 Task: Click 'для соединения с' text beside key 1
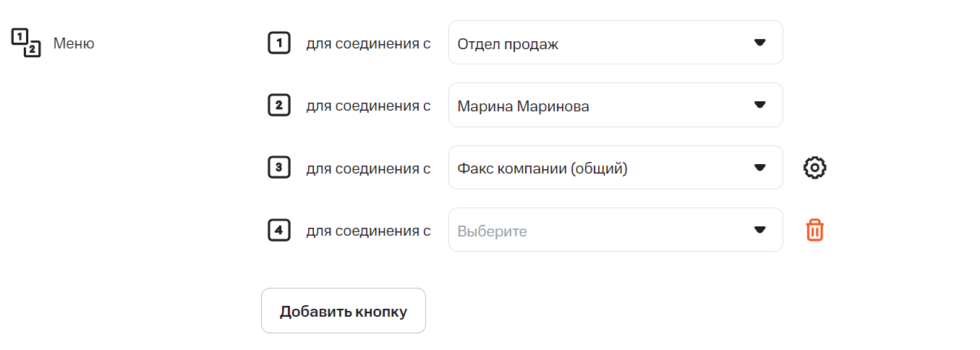click(368, 43)
